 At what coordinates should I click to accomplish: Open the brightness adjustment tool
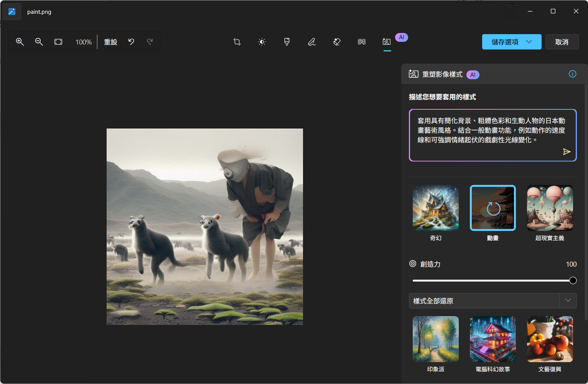[x=262, y=42]
